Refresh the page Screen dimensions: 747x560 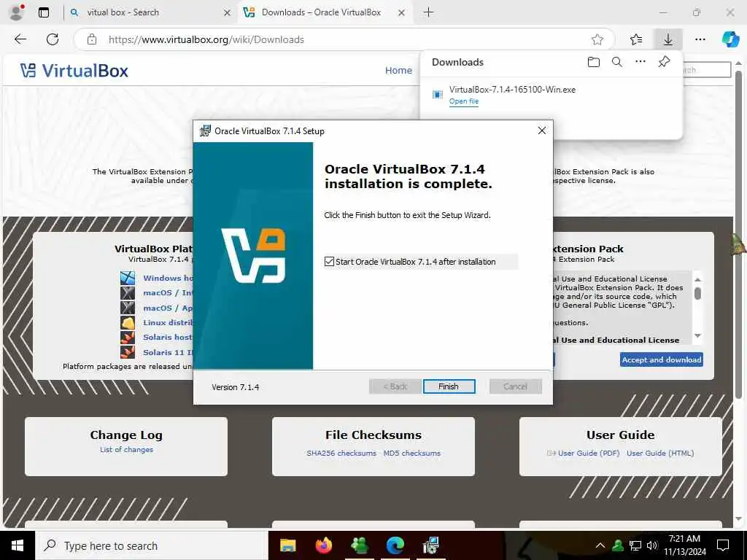pyautogui.click(x=53, y=39)
